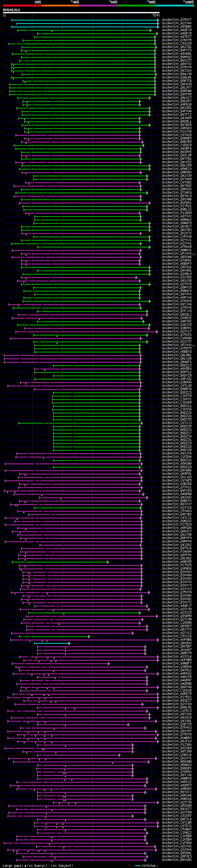
Task: Open UniRef100_A4S374 hit
Action: pyautogui.click(x=177, y=453)
